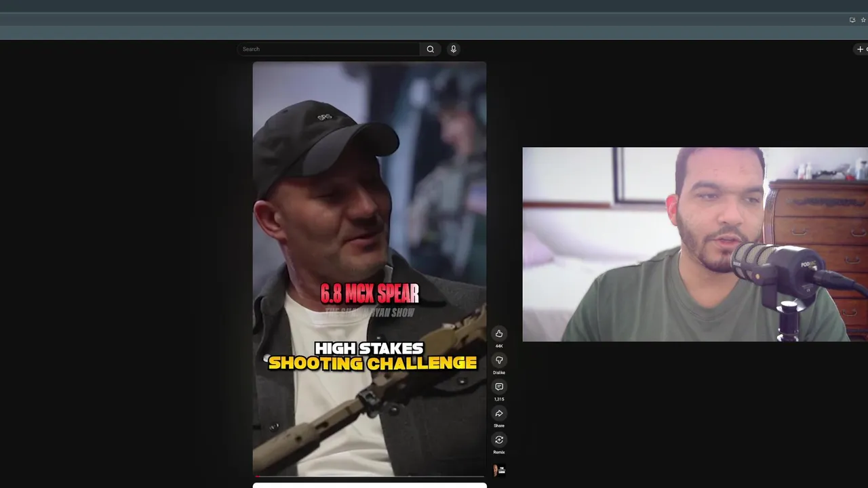Share this Short with the arrow icon
Image resolution: width=868 pixels, height=488 pixels.
499,413
